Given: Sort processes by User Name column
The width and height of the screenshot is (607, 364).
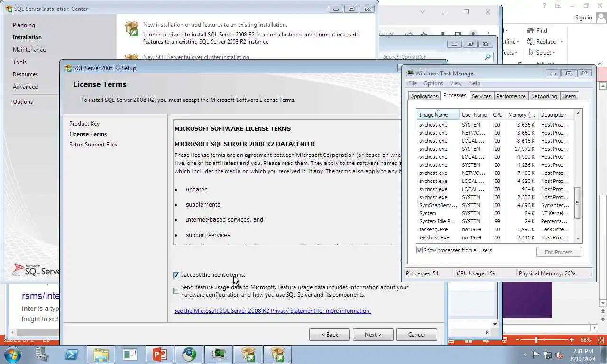Looking at the screenshot, I should (474, 114).
